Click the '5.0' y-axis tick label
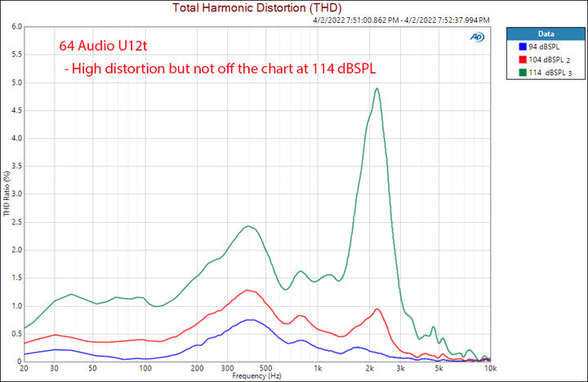The image size is (588, 382). tap(17, 82)
